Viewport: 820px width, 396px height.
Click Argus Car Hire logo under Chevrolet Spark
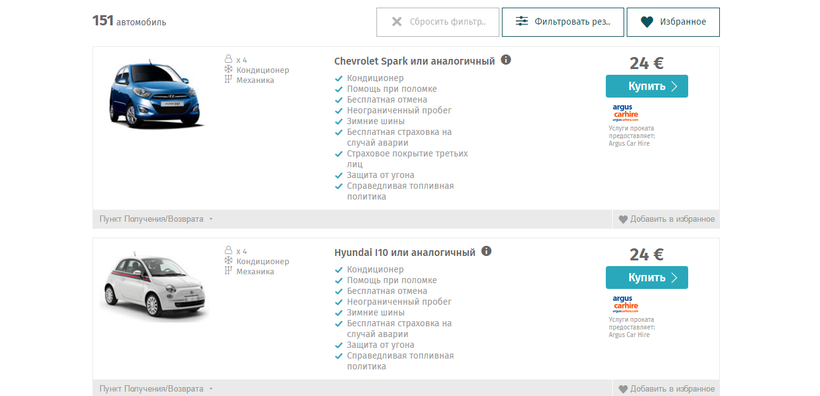click(625, 113)
